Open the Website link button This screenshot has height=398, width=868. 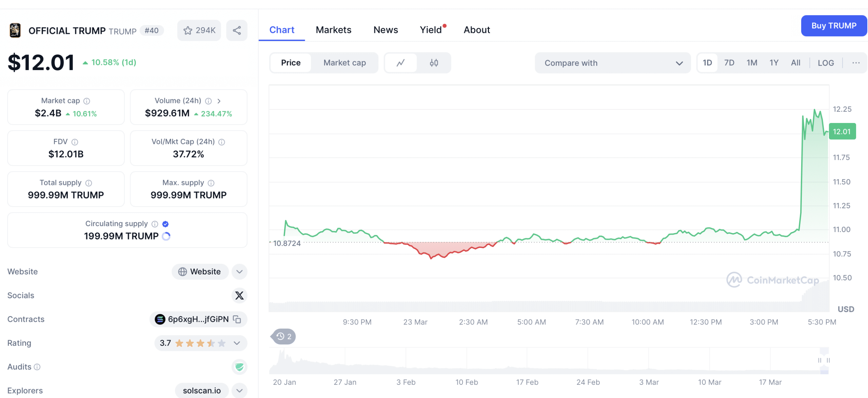pos(200,272)
